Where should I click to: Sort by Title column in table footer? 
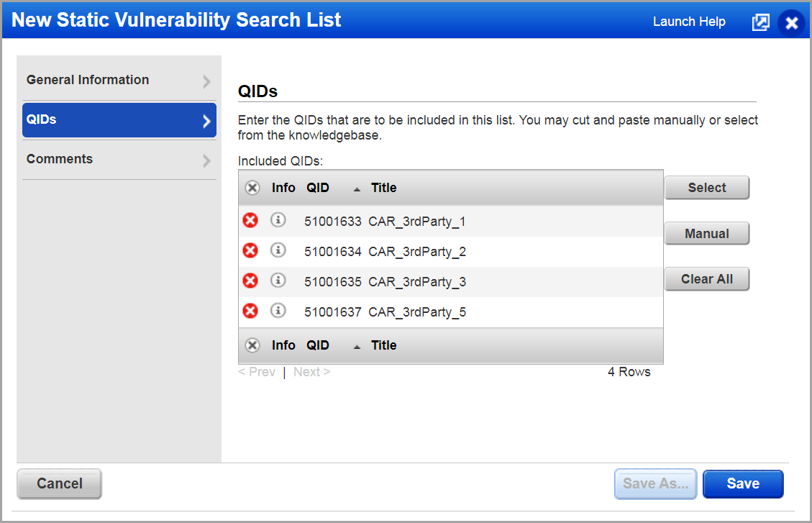click(383, 345)
